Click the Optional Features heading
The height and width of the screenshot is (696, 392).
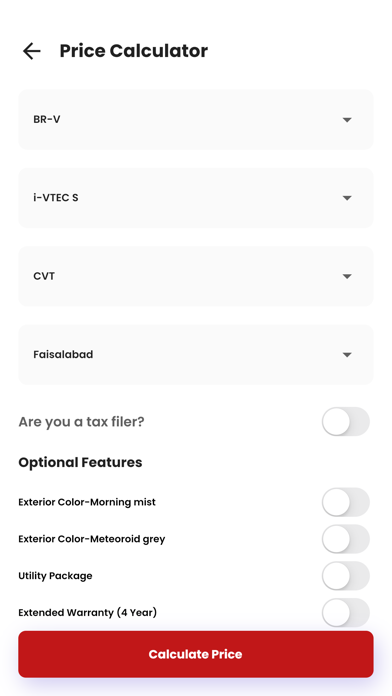pyautogui.click(x=80, y=462)
